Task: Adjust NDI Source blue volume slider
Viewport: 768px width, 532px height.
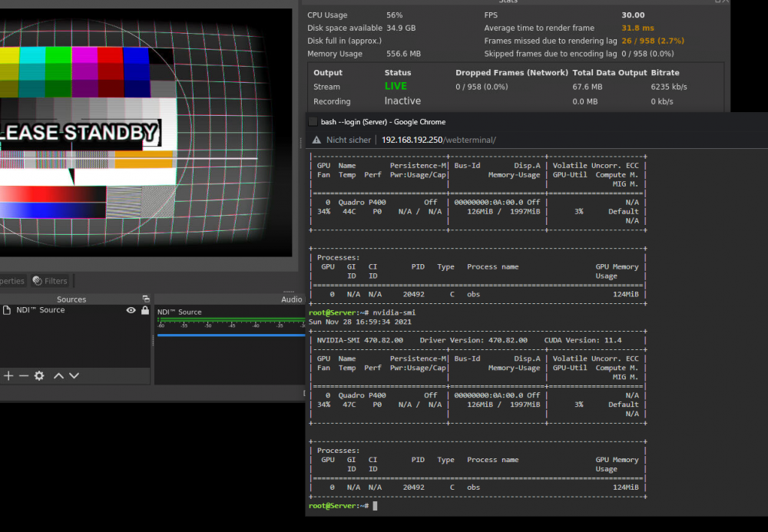Action: (x=231, y=335)
